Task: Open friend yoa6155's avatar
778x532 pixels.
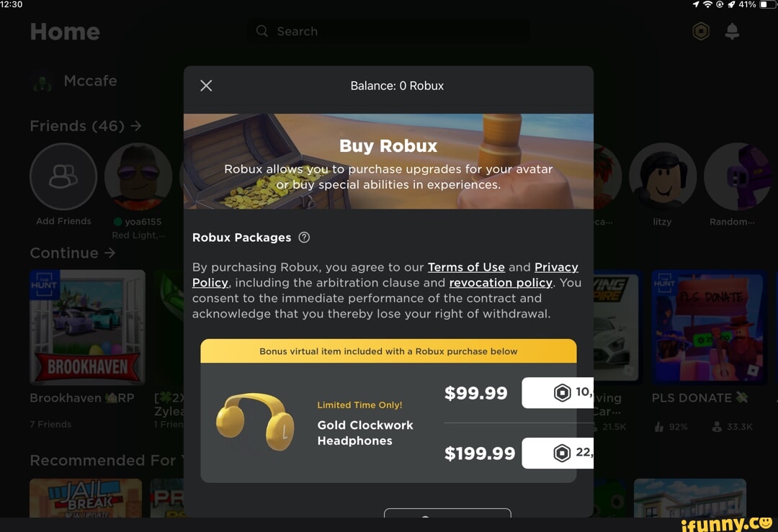Action: click(x=138, y=176)
